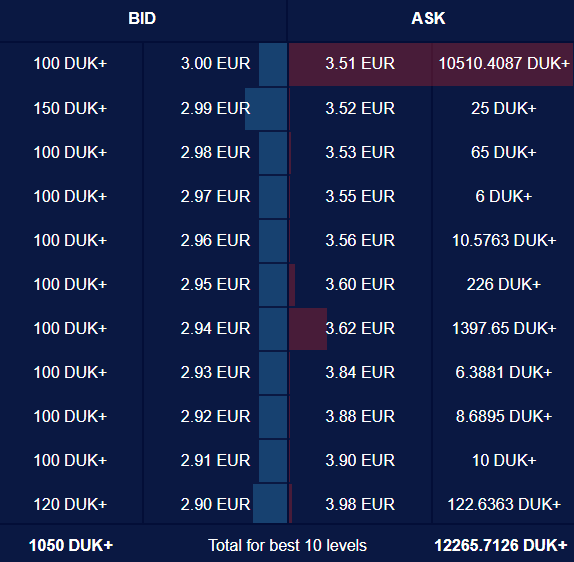Click the 10510.4087 DUK+ ask volume

tap(504, 63)
